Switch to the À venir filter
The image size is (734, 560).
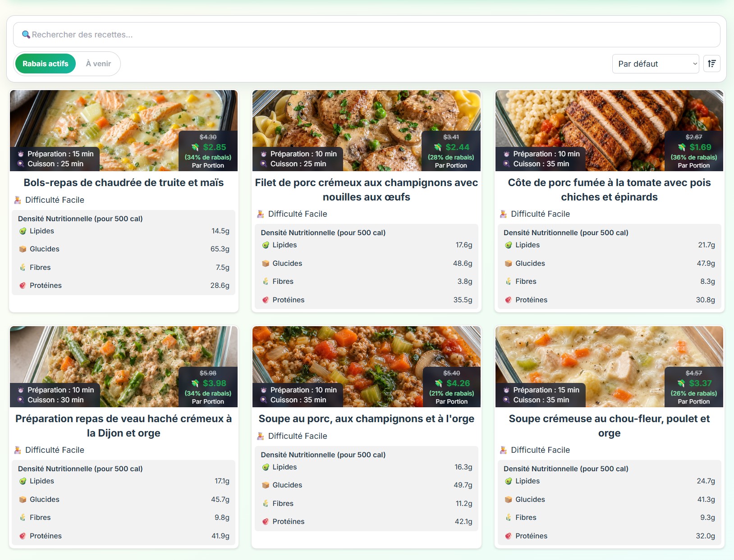(x=98, y=64)
